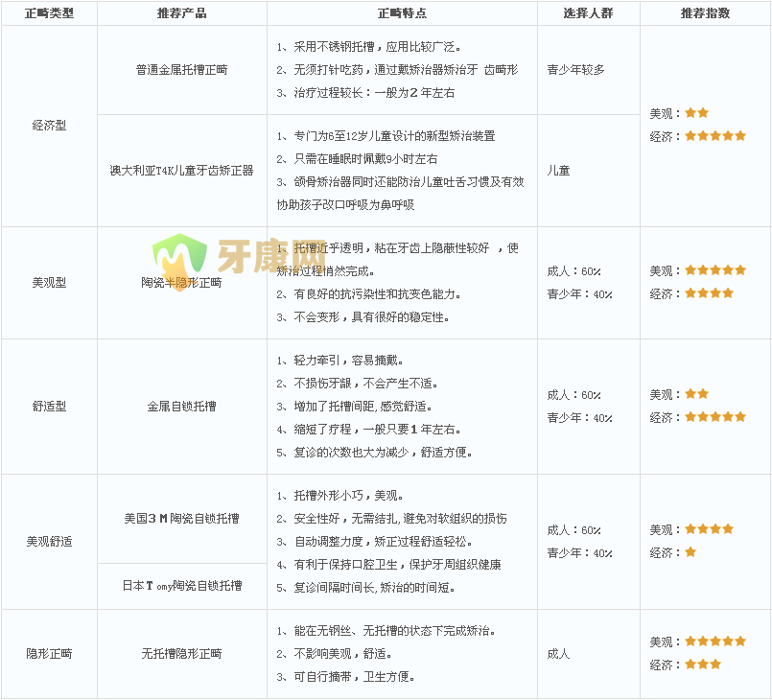
Task: Click the 青少年较多 audience cell
Action: click(575, 70)
